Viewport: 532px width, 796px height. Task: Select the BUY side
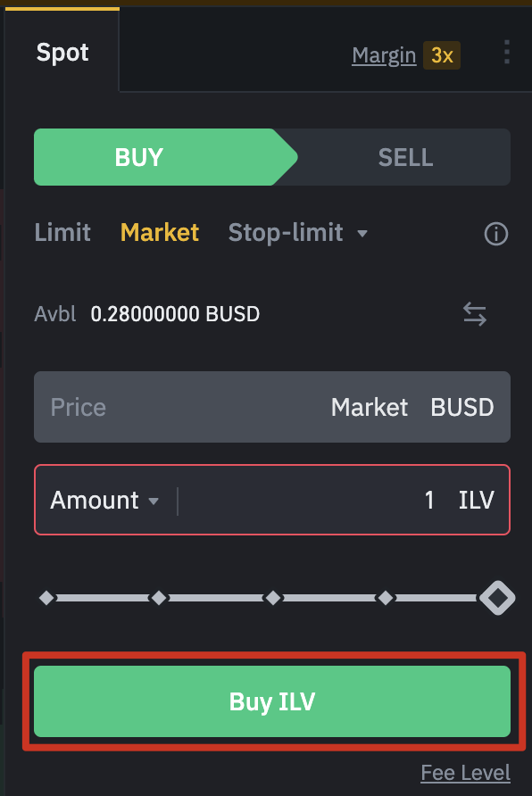tap(138, 156)
